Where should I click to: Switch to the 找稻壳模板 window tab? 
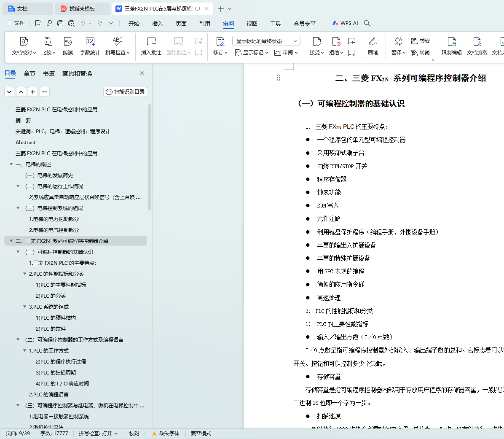(82, 9)
